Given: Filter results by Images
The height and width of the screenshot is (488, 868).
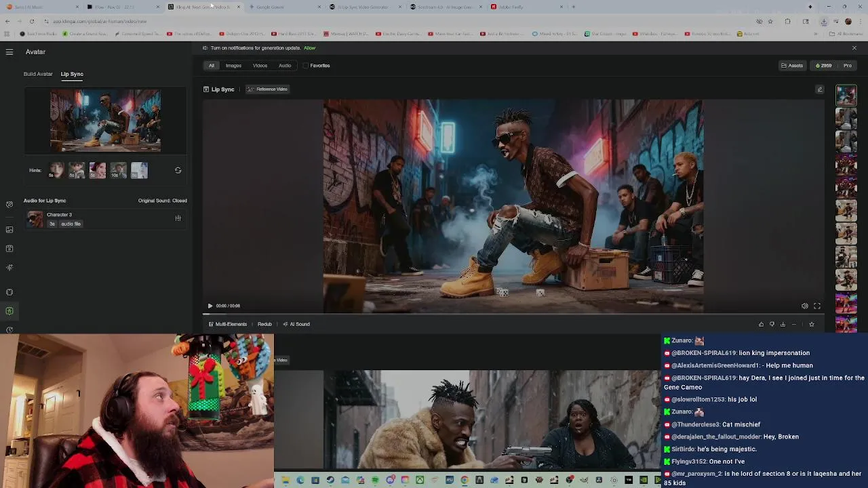Looking at the screenshot, I should 233,66.
